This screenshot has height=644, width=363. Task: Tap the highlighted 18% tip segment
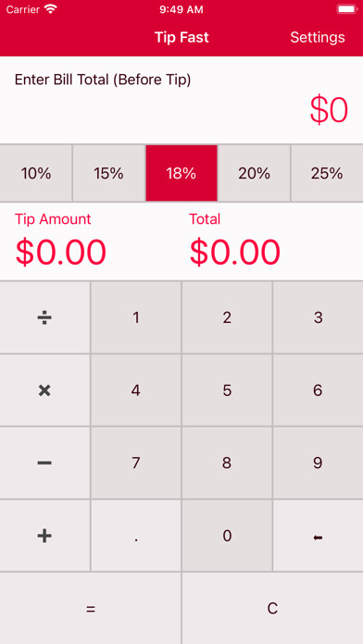tap(181, 173)
